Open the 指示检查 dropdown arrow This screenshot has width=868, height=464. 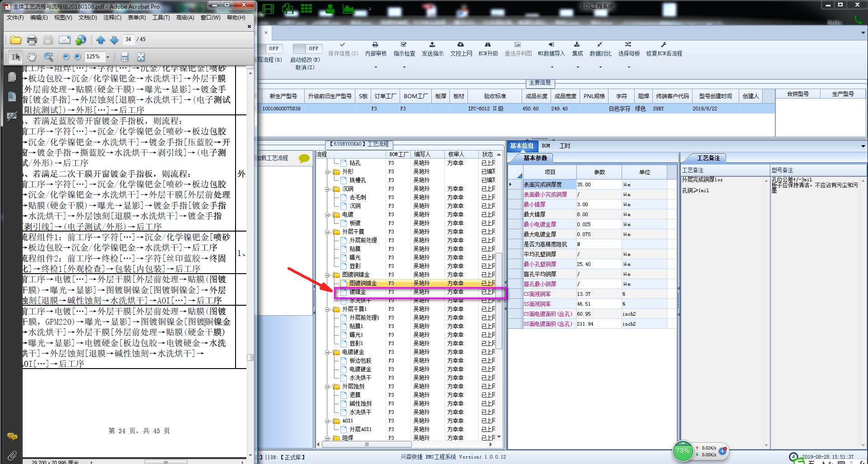404,67
